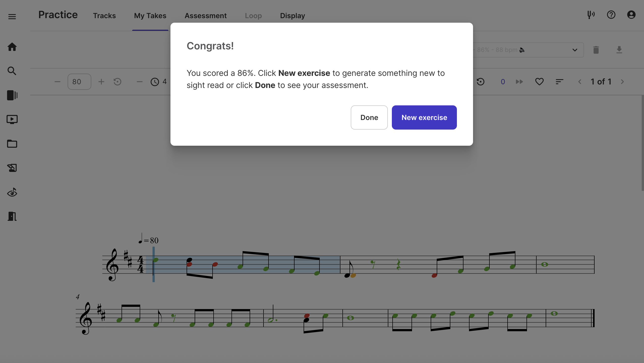Click Done to see your assessment
Screen dimensions: 644x363
pos(369,117)
